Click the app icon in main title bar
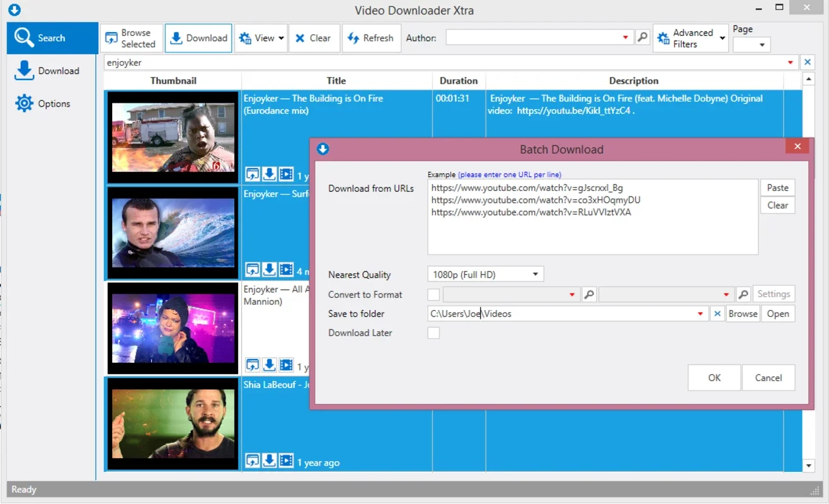The height and width of the screenshot is (504, 829). pos(14,10)
